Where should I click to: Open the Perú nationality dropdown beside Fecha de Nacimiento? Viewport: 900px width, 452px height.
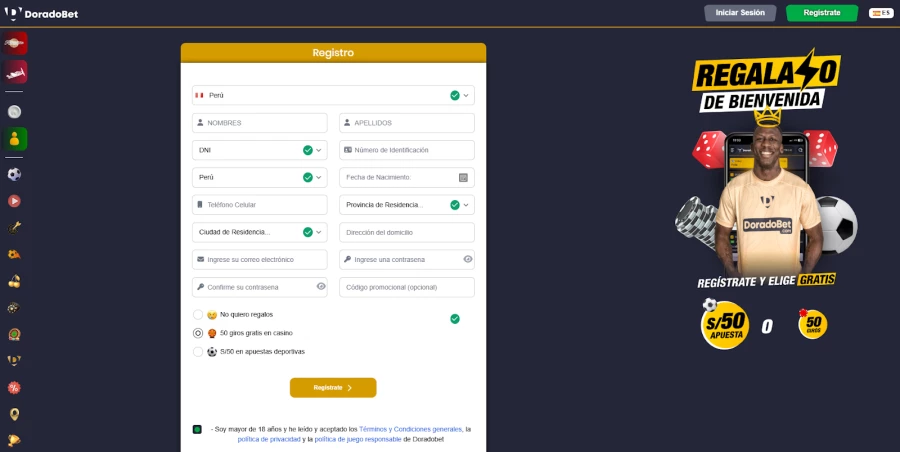click(260, 177)
